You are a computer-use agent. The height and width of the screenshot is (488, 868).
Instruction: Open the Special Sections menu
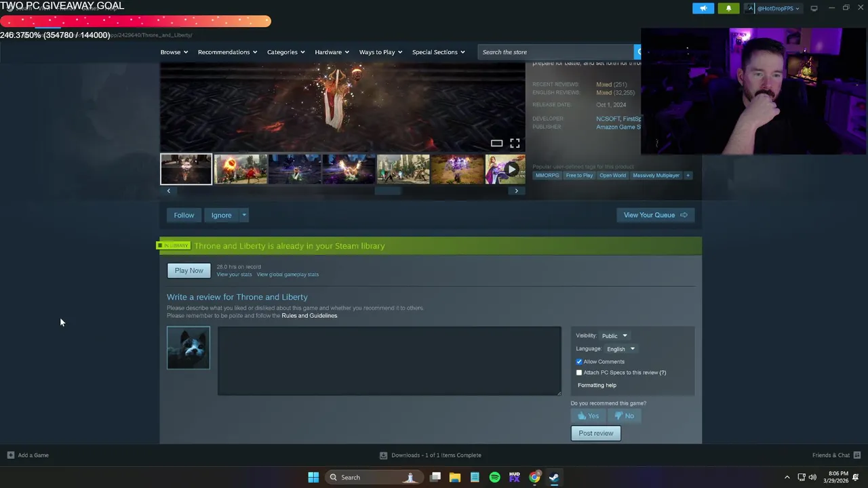(x=438, y=52)
